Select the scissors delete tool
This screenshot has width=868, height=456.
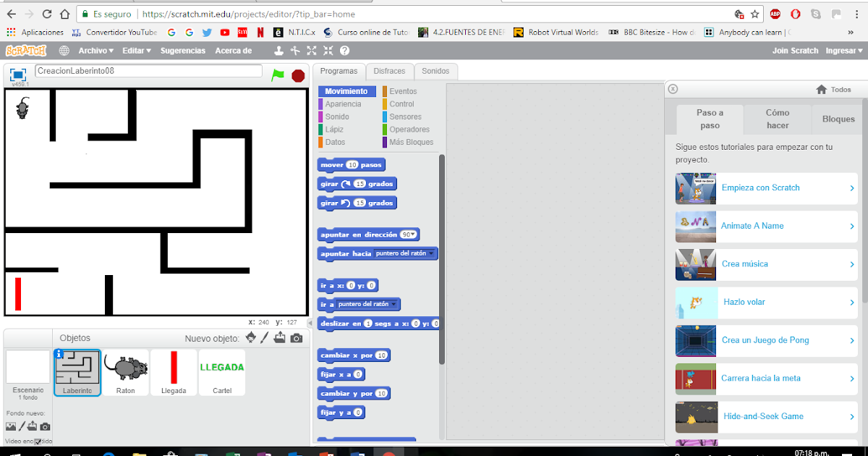(x=295, y=51)
